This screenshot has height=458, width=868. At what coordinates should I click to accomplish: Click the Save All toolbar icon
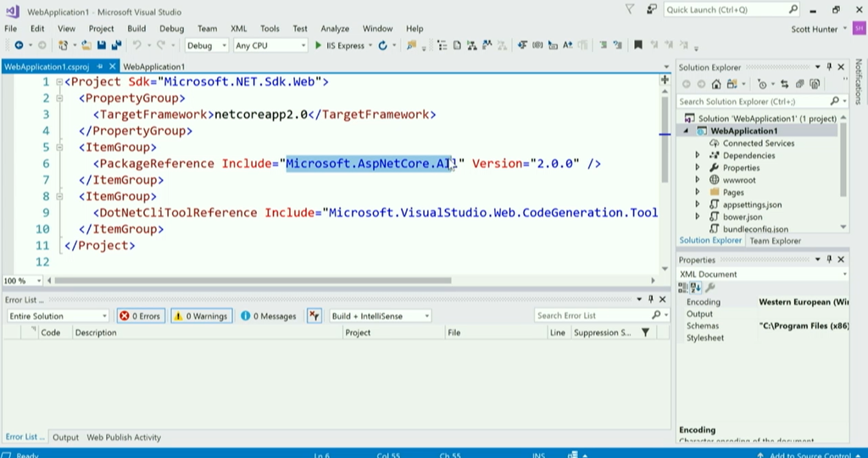(114, 46)
